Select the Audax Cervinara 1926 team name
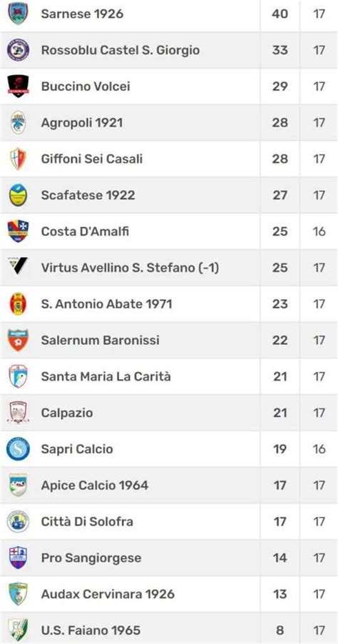The height and width of the screenshot is (644, 338). click(108, 594)
